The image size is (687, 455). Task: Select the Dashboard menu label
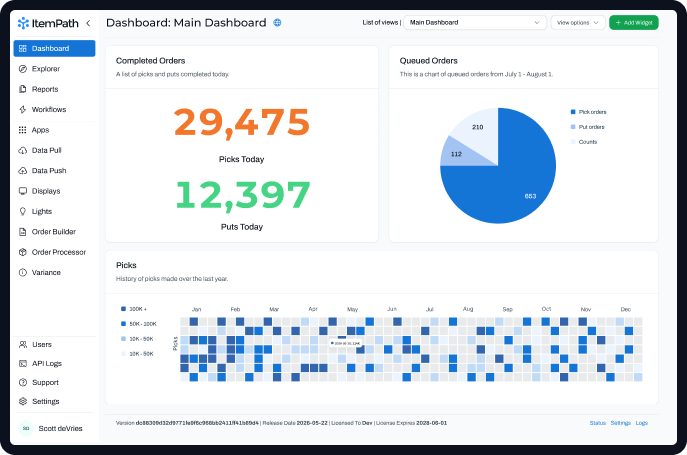50,48
